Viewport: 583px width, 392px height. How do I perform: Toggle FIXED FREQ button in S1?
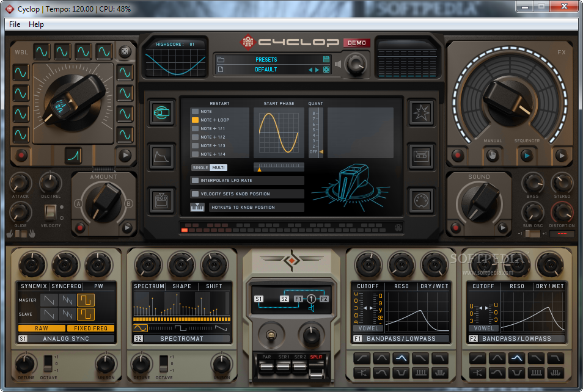[90, 328]
